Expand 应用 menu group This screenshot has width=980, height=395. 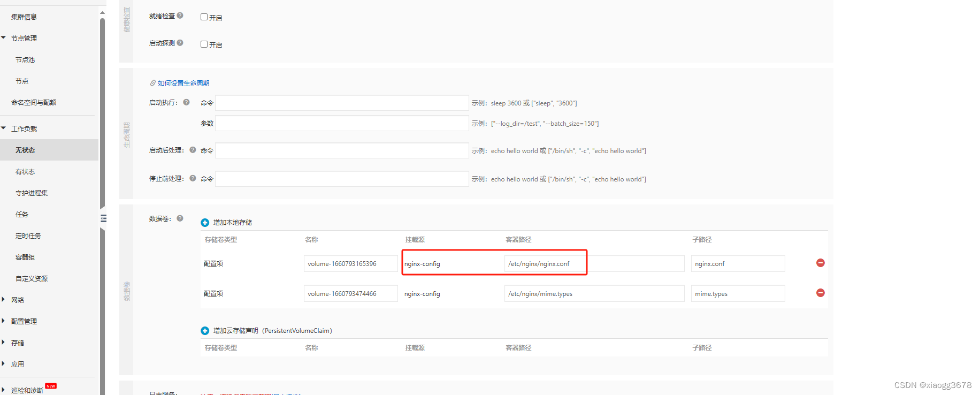point(4,363)
